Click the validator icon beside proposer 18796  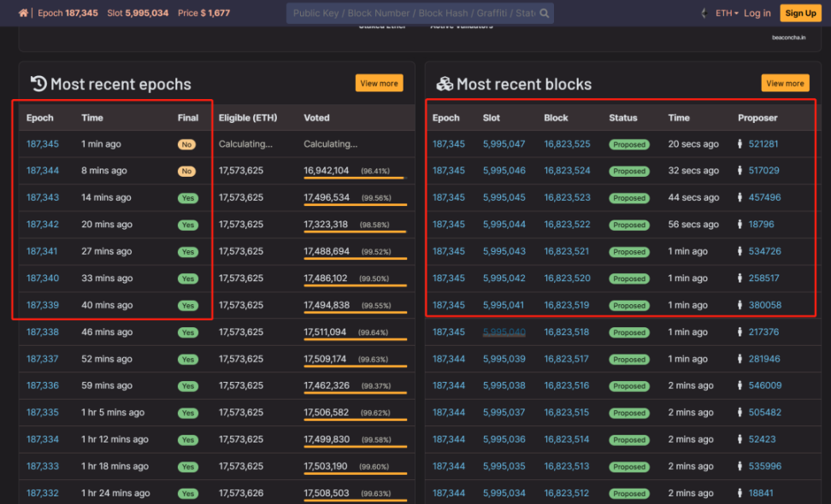coord(740,225)
